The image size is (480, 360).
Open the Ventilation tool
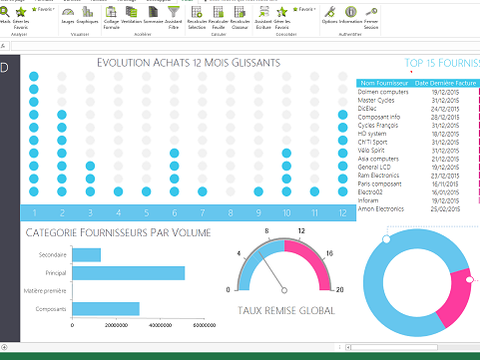[x=131, y=16]
